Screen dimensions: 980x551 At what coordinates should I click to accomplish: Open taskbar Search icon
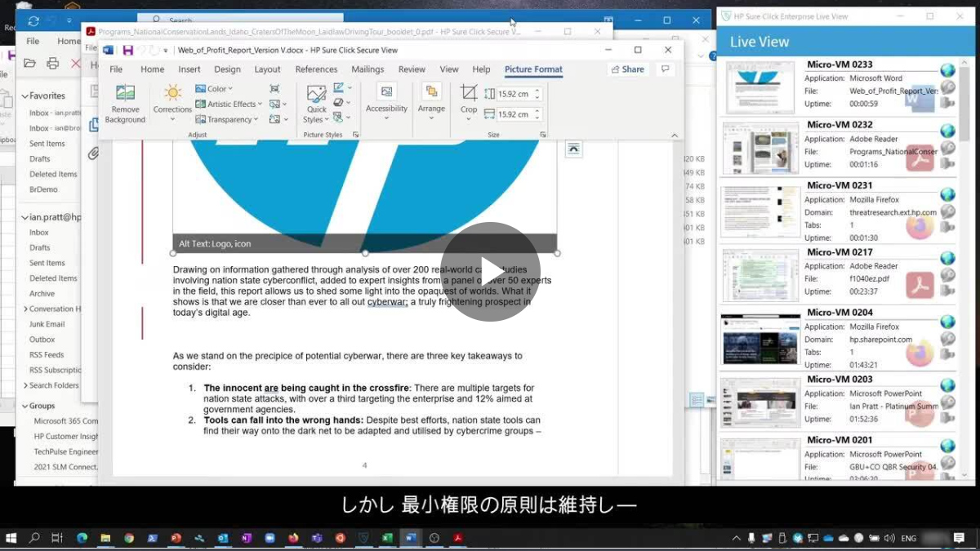34,538
